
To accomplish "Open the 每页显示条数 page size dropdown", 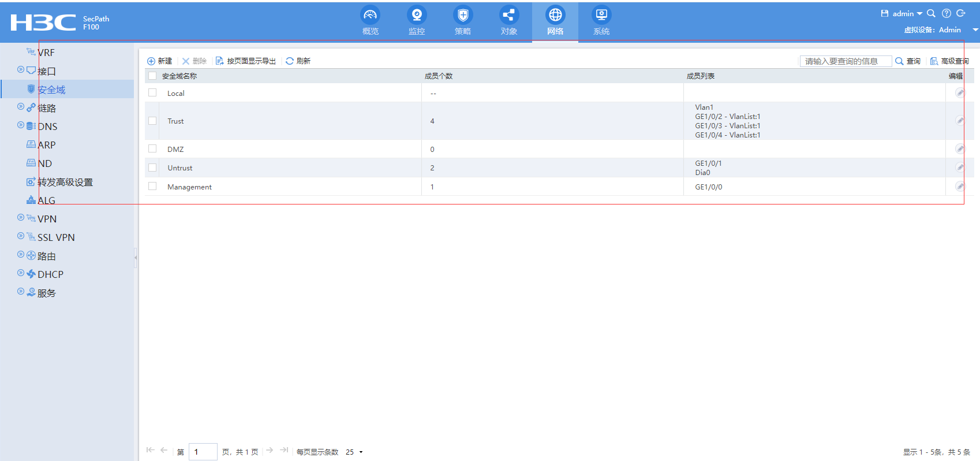I will 354,452.
